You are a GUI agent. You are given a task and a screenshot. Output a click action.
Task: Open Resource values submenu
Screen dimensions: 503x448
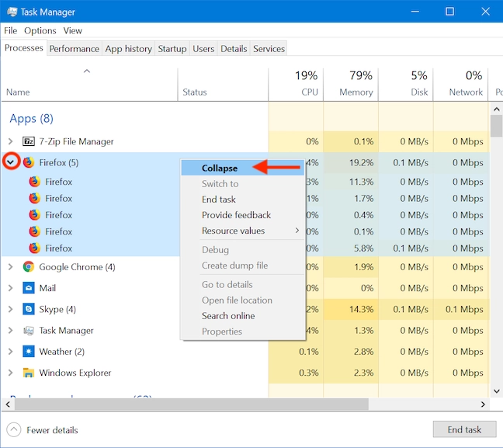coord(242,231)
